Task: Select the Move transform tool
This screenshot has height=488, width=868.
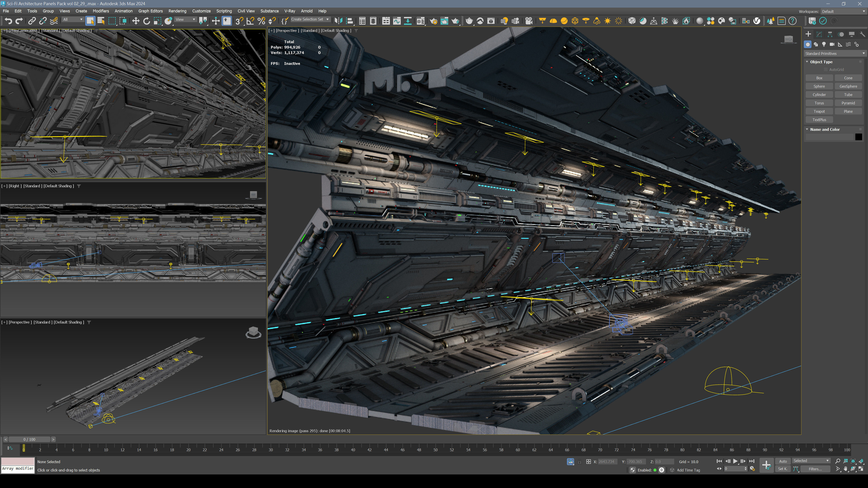Action: [135, 21]
